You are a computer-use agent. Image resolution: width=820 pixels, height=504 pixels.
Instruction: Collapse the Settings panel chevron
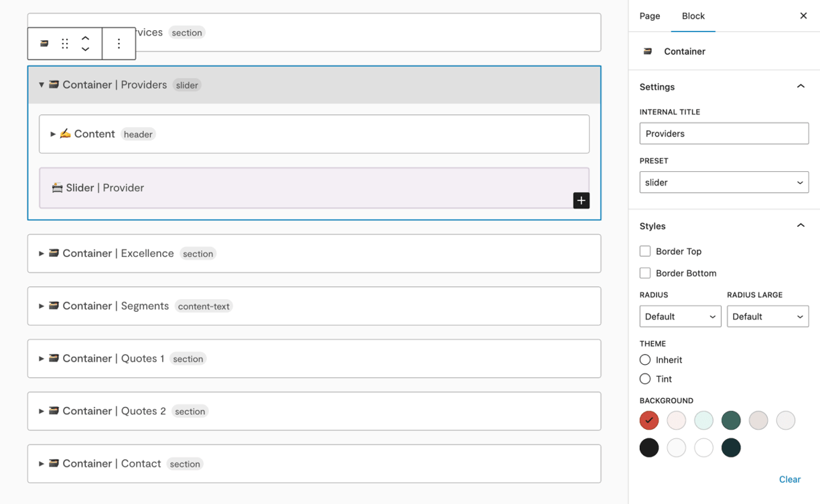(x=801, y=86)
